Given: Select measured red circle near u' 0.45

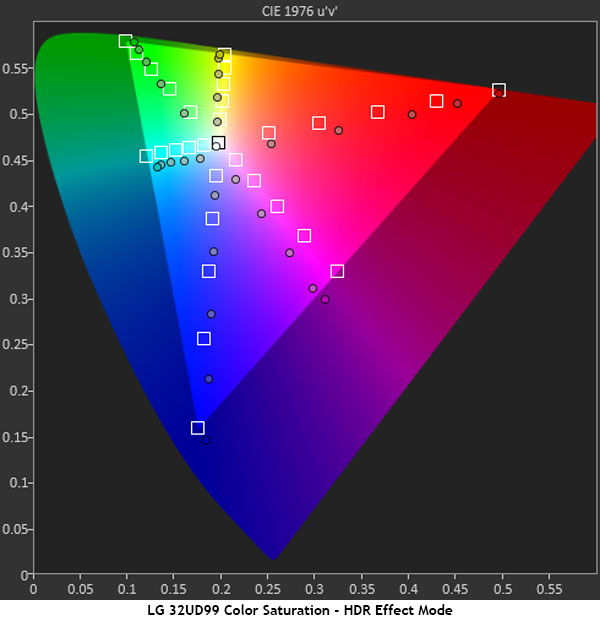Looking at the screenshot, I should 457,104.
